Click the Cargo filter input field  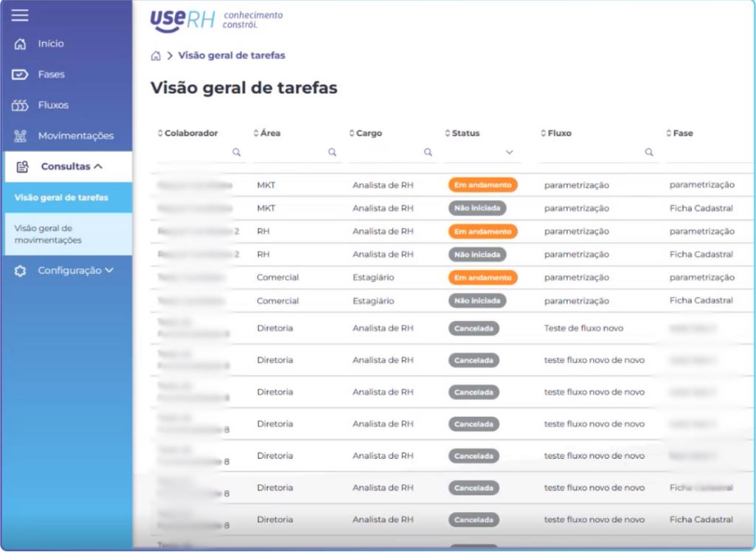pyautogui.click(x=394, y=153)
